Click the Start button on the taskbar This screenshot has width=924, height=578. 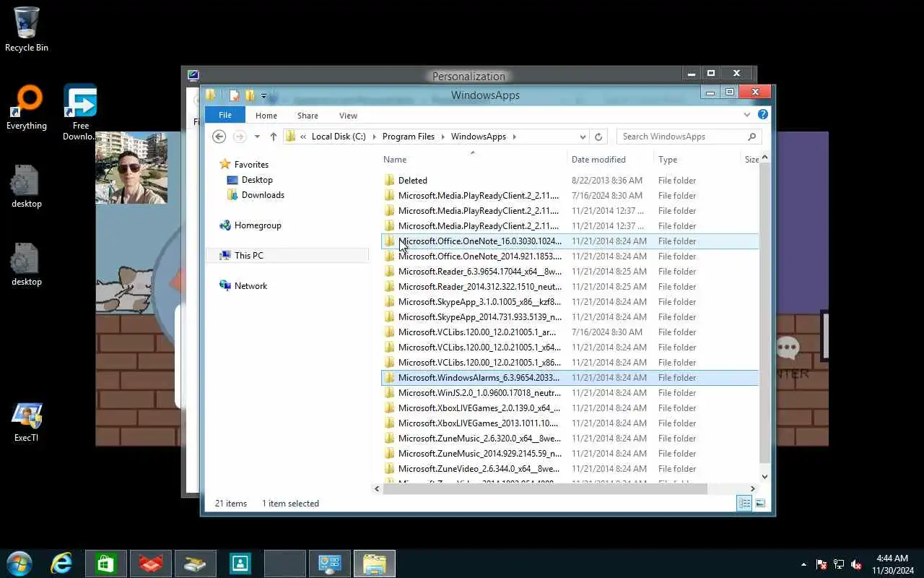pyautogui.click(x=19, y=564)
